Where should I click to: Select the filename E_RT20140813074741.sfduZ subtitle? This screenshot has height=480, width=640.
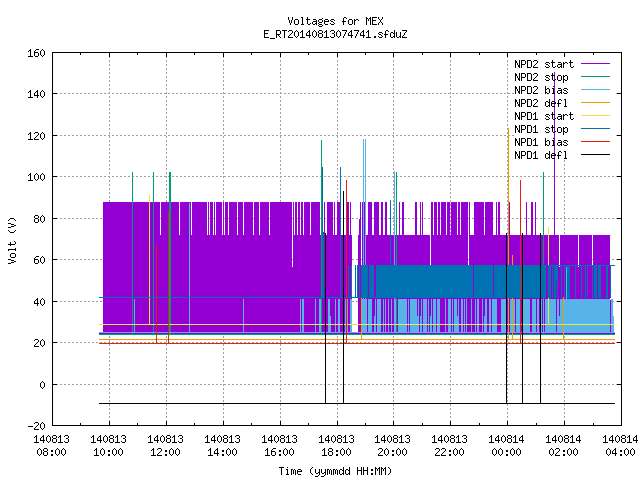[x=335, y=34]
